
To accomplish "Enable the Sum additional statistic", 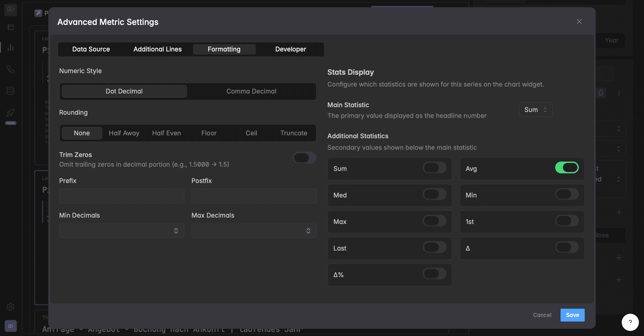I will click(434, 168).
